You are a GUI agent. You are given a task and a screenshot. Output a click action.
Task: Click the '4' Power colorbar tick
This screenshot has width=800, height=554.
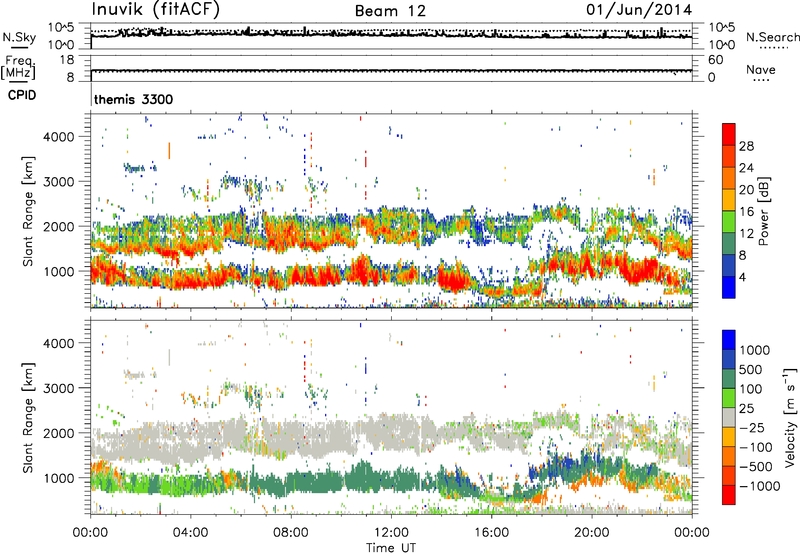[x=742, y=277]
